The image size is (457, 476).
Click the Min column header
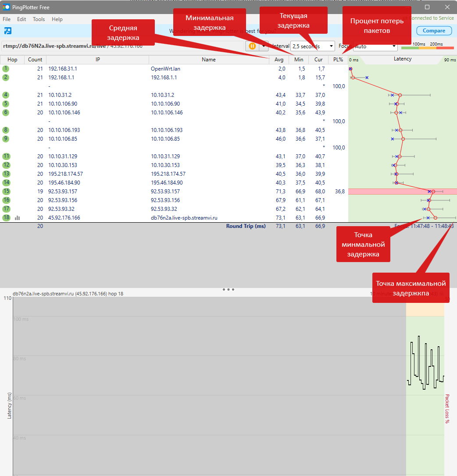(x=299, y=60)
